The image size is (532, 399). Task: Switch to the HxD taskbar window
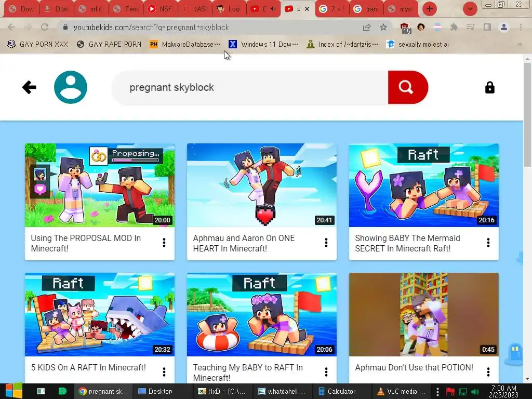[x=222, y=391]
